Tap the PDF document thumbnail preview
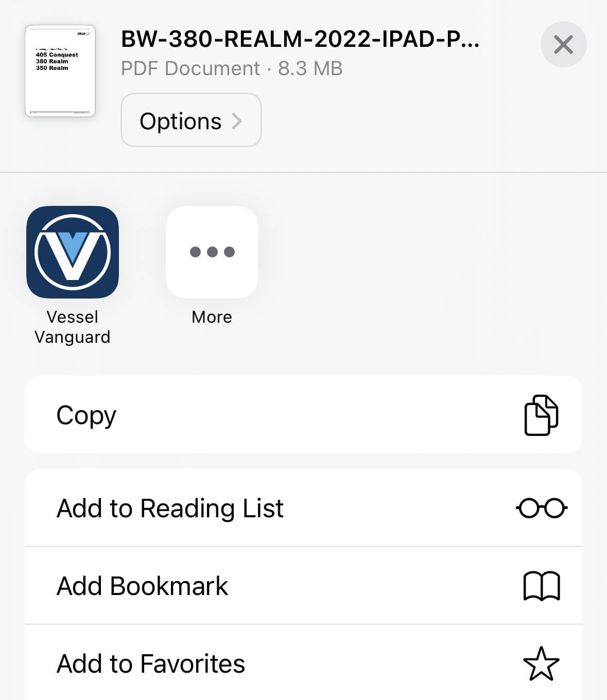Viewport: 607px width, 700px height. coord(60,71)
